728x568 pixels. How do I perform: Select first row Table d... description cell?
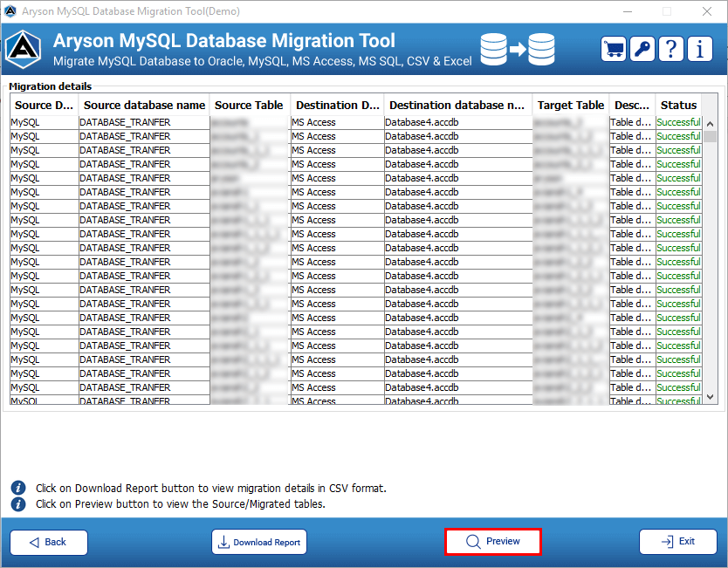point(632,122)
